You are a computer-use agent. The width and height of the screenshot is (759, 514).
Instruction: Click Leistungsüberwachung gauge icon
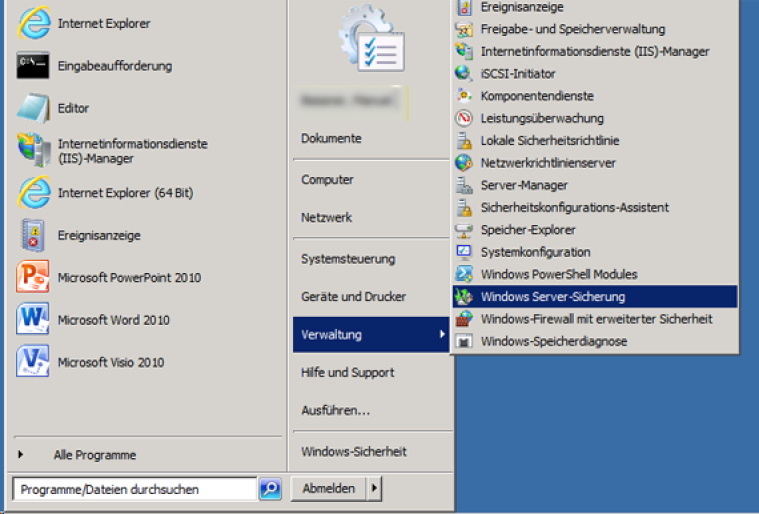click(464, 118)
